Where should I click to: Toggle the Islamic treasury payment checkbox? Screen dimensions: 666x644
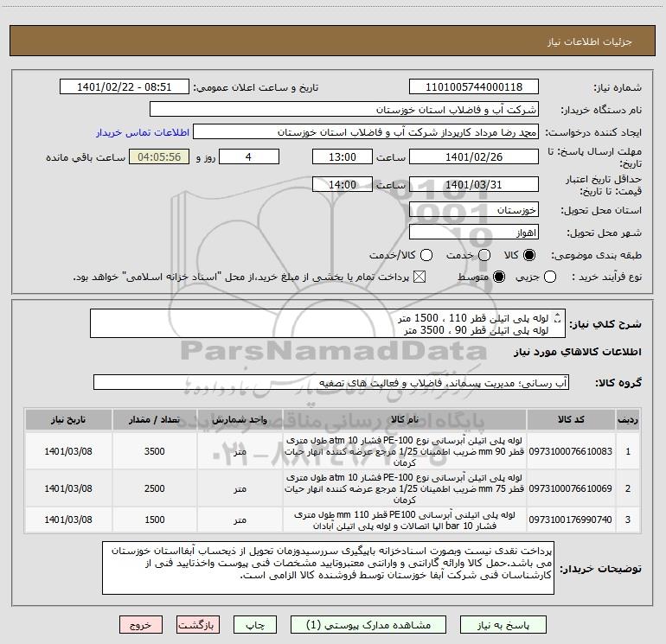tap(419, 277)
